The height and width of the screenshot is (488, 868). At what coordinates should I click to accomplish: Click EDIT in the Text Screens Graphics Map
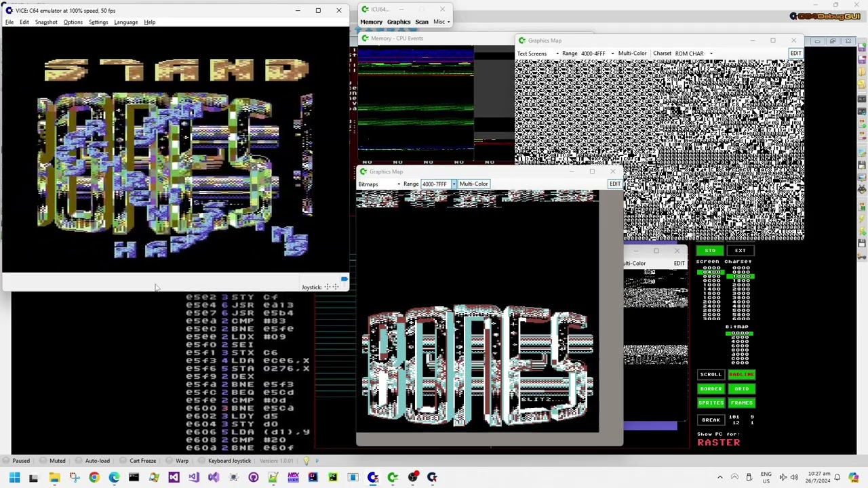[795, 54]
